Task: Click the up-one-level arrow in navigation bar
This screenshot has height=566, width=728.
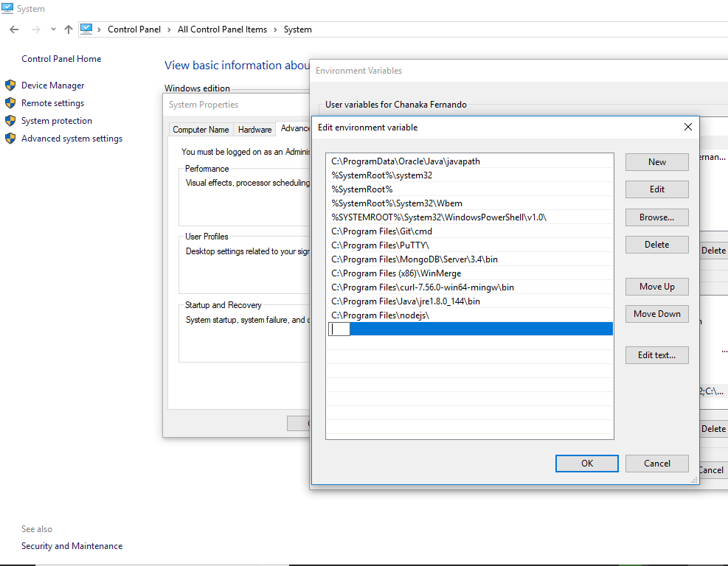Action: [x=68, y=29]
